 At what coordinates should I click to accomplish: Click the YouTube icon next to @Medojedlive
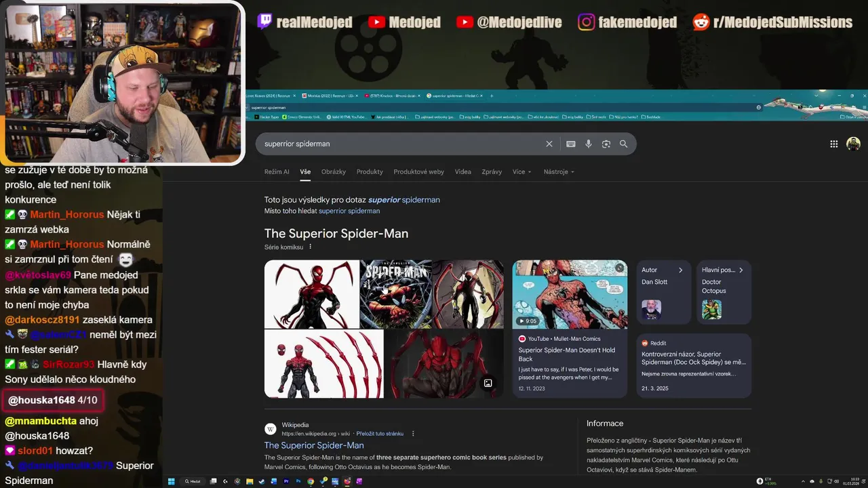[x=465, y=22]
